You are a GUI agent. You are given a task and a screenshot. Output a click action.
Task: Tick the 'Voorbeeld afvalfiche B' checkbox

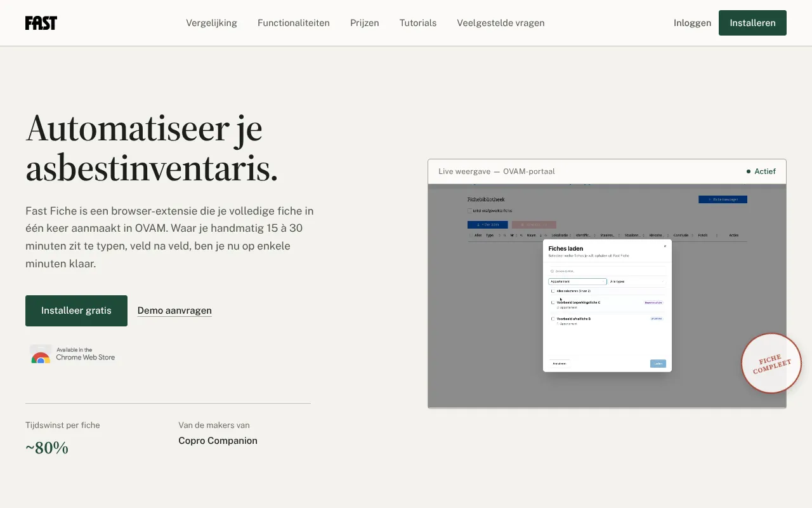[x=553, y=319]
